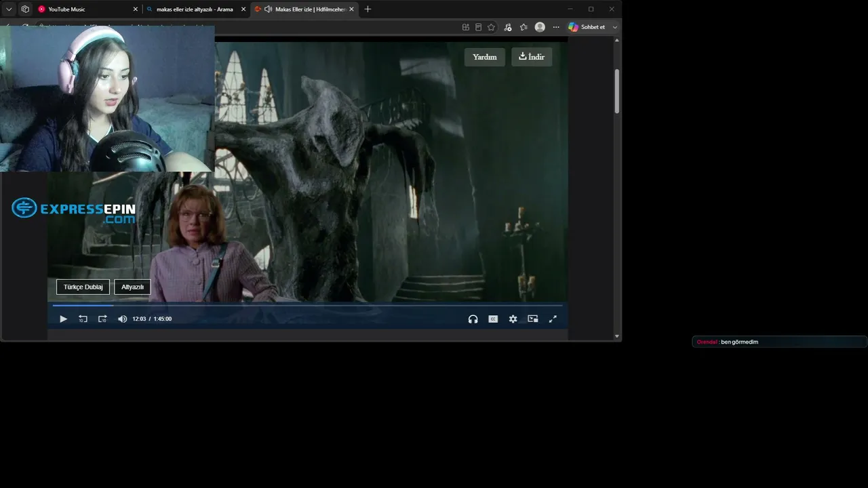This screenshot has width=868, height=488.
Task: Skip the video forward 10 seconds
Action: [102, 319]
